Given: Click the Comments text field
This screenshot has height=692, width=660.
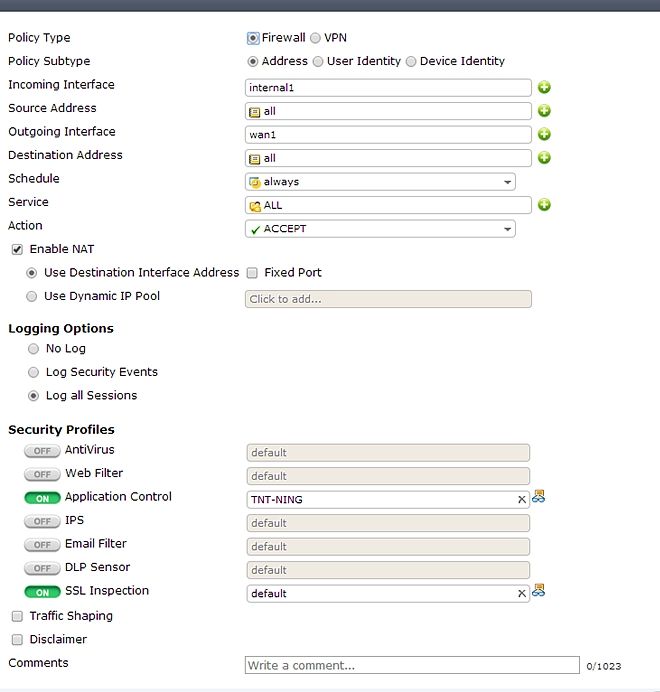Looking at the screenshot, I should 412,665.
